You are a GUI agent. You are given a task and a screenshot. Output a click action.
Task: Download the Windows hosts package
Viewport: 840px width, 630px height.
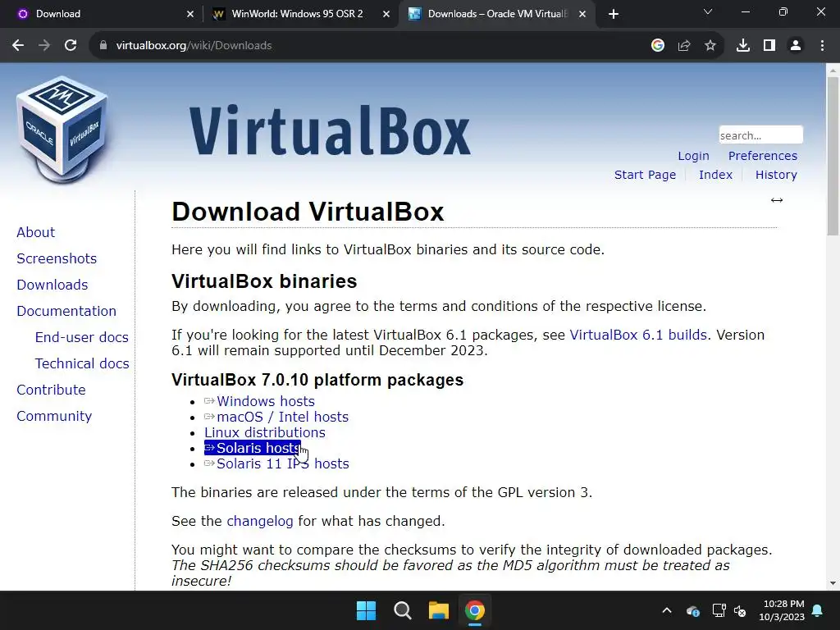[265, 401]
